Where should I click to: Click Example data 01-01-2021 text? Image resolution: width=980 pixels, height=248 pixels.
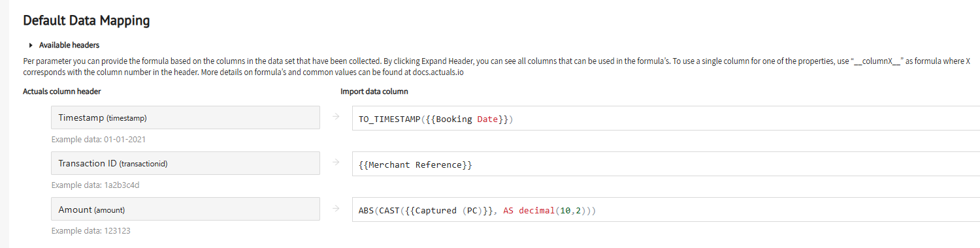coord(94,140)
